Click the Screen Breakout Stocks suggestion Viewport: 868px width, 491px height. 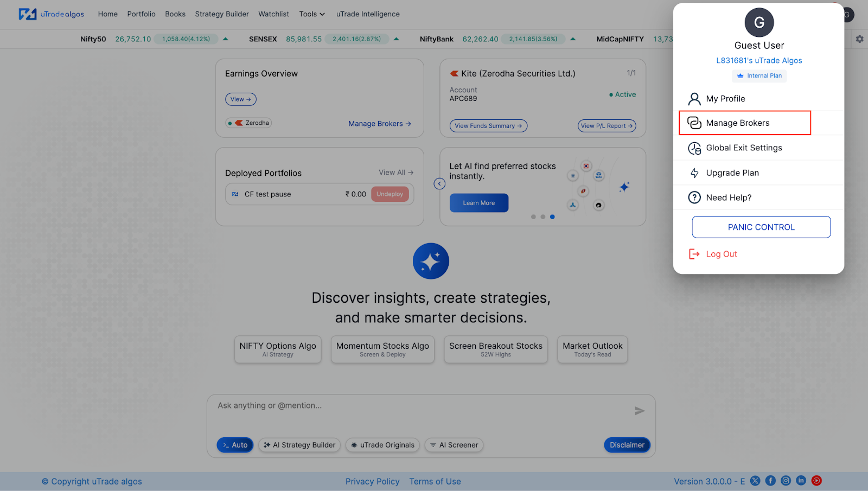click(496, 349)
